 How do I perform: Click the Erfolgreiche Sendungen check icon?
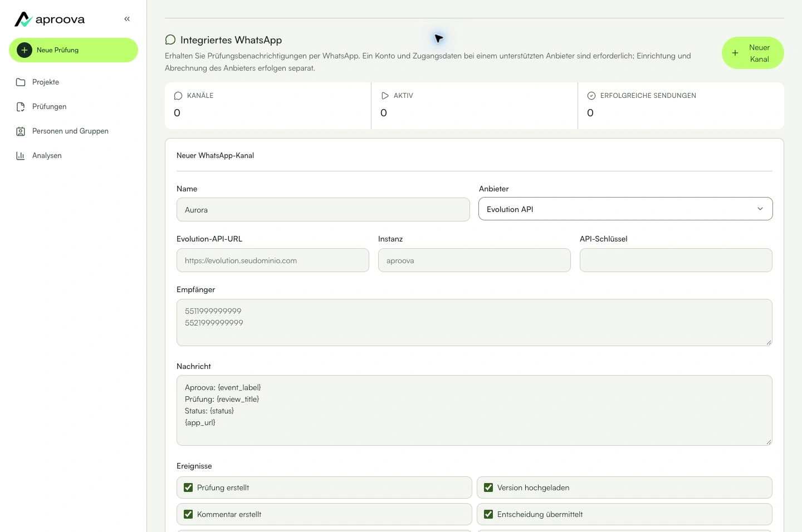click(591, 96)
